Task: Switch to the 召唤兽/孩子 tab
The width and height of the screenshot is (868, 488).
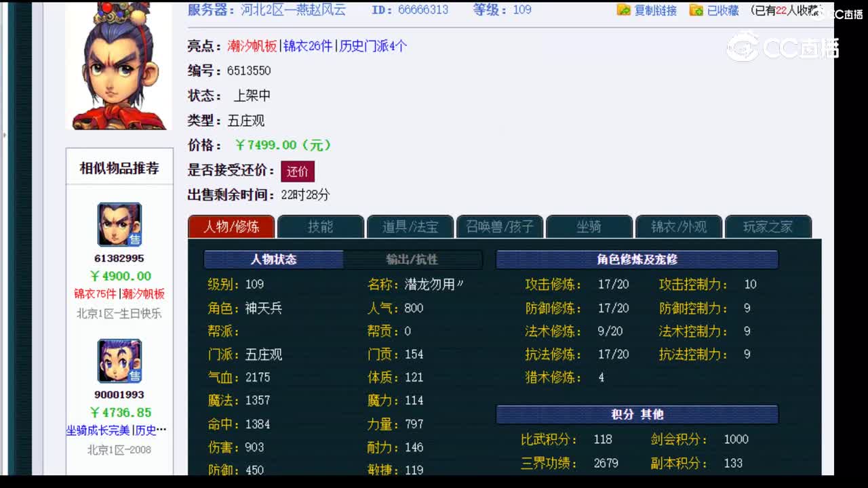Action: (500, 228)
